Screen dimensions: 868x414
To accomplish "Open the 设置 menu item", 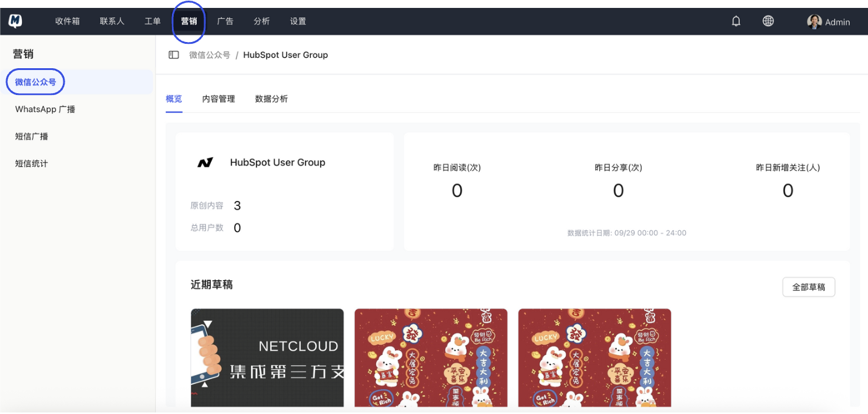I will 297,20.
